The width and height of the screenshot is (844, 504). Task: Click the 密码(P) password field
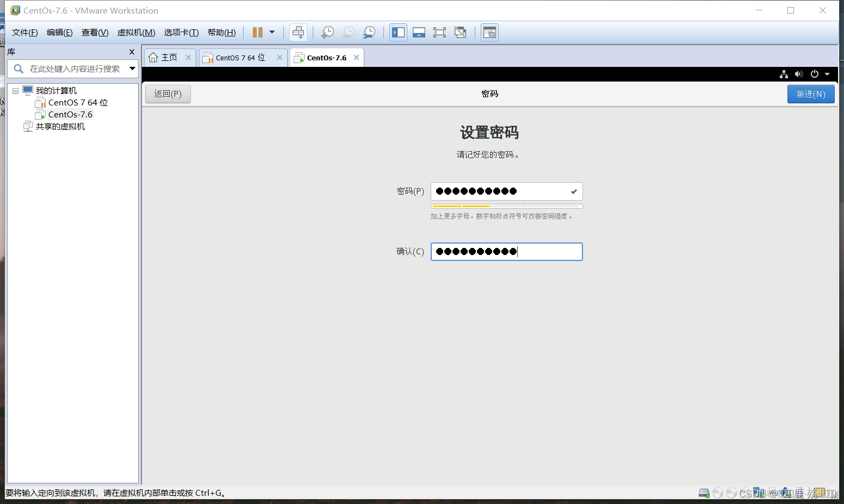[507, 191]
